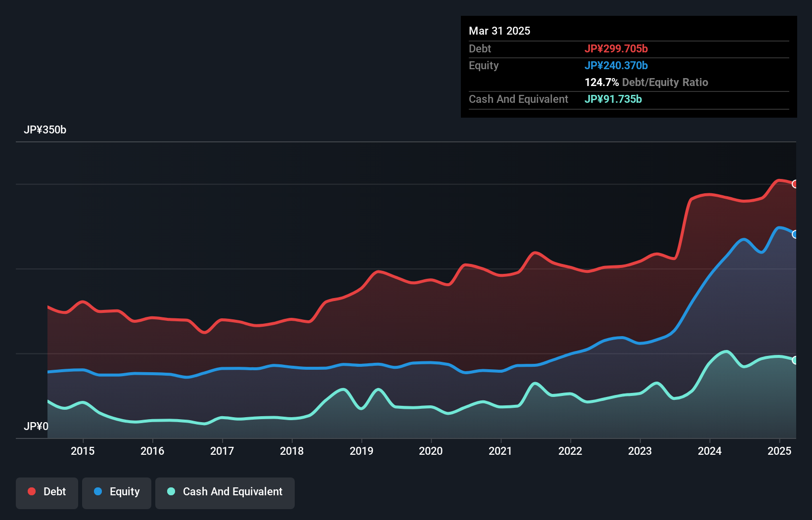Click the JP¥350b y-axis label
This screenshot has height=520, width=812.
(x=45, y=130)
